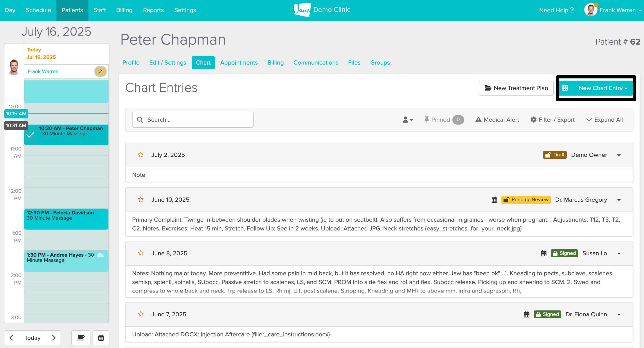644x348 pixels.
Task: Click the search magnifier icon
Action: coord(140,120)
